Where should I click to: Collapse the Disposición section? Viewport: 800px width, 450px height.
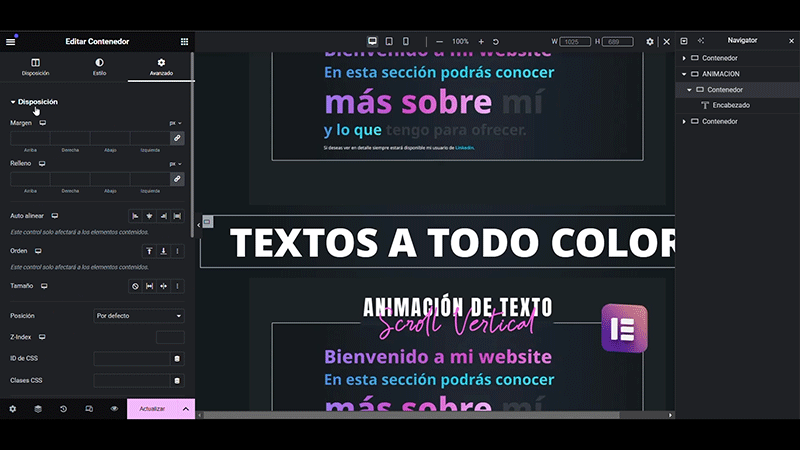tap(34, 102)
